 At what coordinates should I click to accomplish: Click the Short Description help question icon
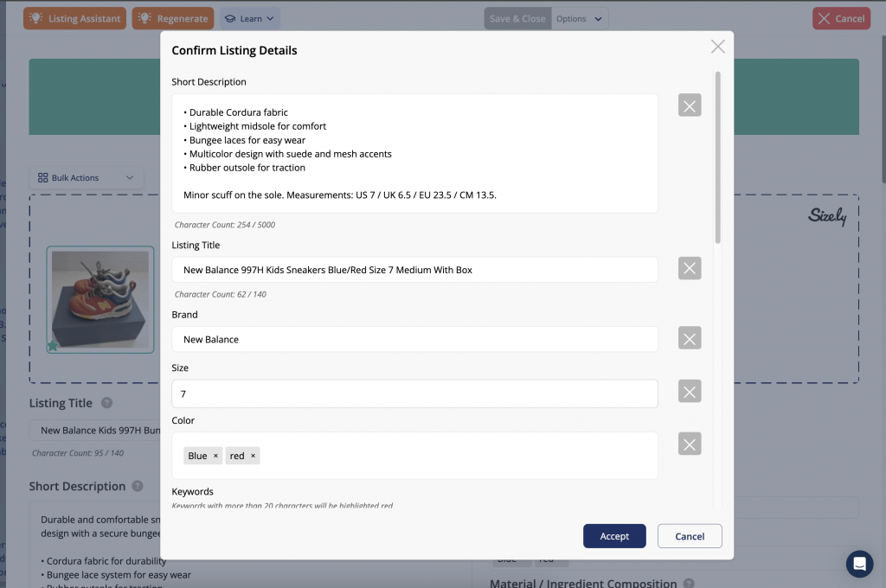(x=138, y=487)
